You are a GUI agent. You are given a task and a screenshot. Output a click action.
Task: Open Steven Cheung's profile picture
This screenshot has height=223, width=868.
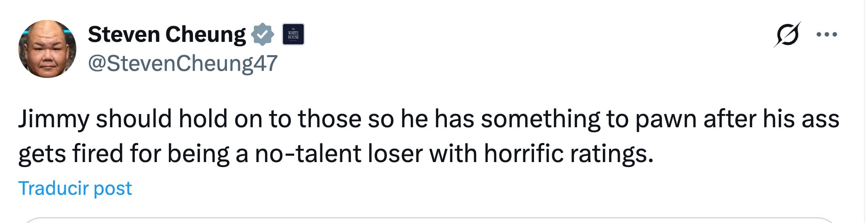click(47, 49)
